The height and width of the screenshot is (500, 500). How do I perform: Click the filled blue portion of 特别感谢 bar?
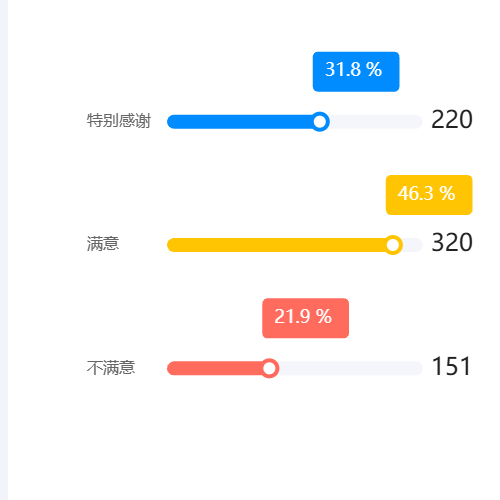[x=239, y=122]
